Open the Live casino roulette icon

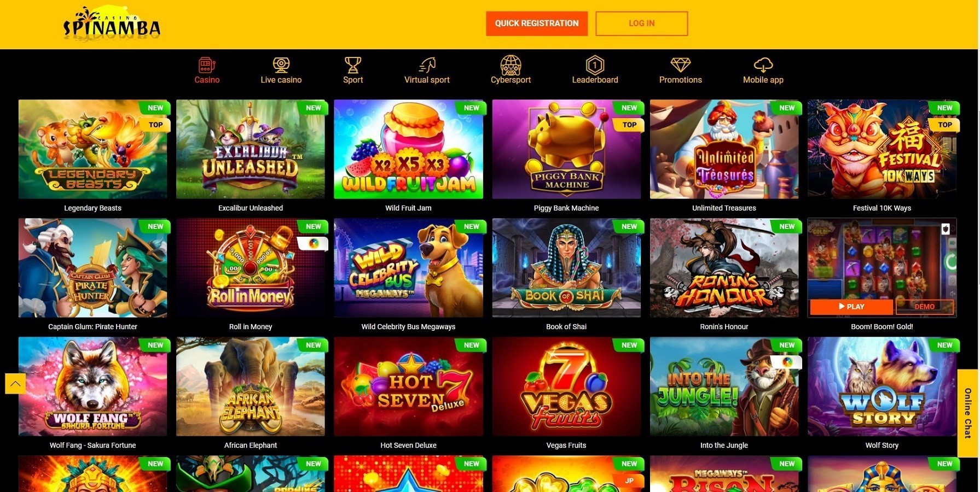pos(281,65)
